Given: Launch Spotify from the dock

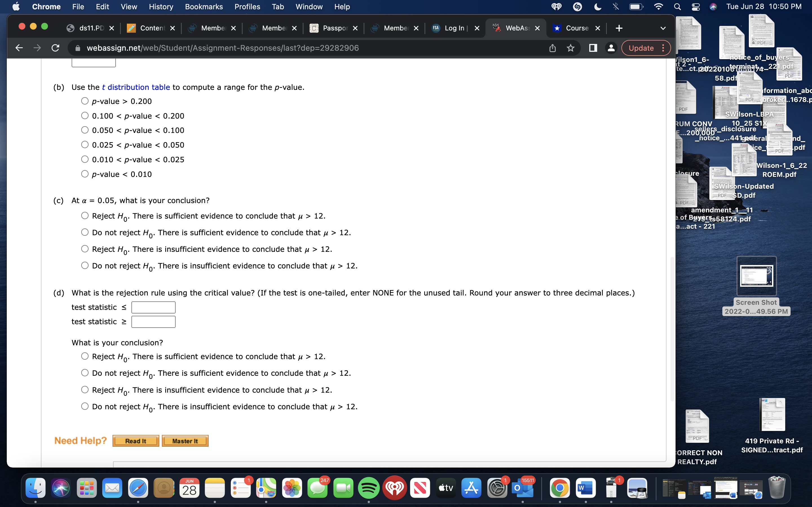Looking at the screenshot, I should (x=369, y=488).
